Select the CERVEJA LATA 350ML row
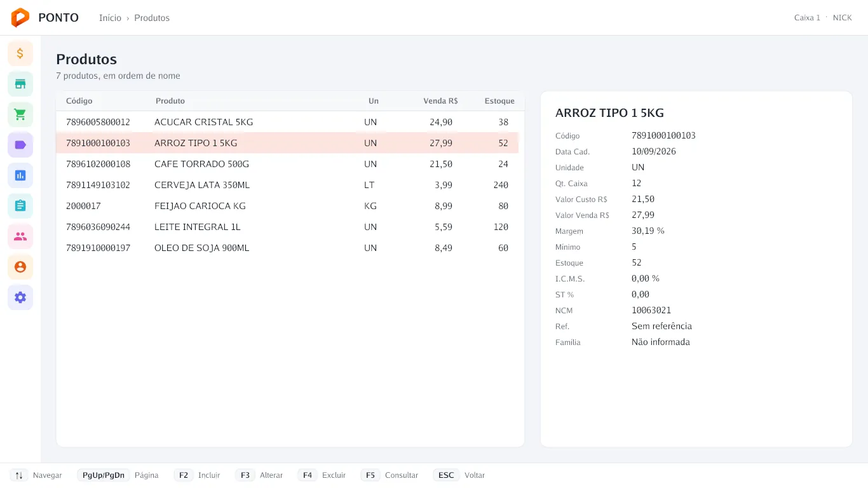Viewport: 868px width, 488px height. (x=287, y=185)
